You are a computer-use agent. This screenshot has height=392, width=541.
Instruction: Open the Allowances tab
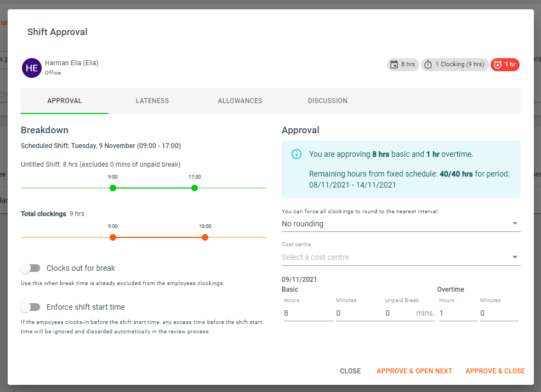pos(240,101)
